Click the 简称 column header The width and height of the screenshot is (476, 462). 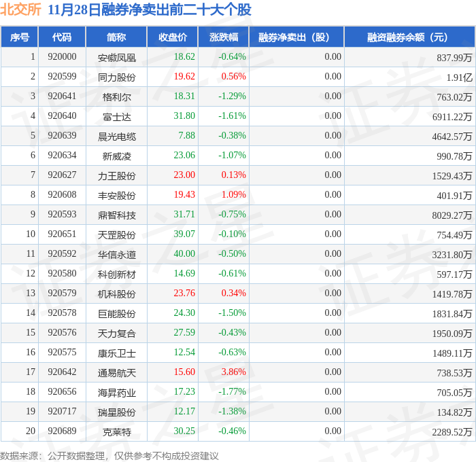[116, 37]
